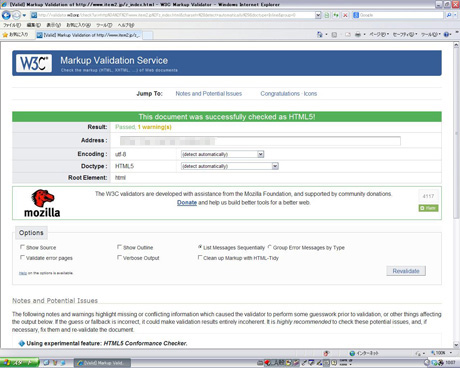Click the Flattr count 4117 box
Screen dimensions: 460x368
point(428,196)
